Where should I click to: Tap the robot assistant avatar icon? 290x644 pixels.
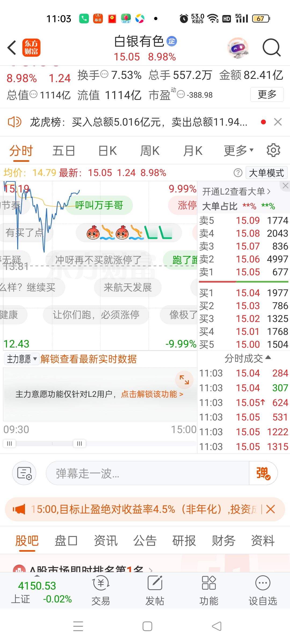[238, 48]
